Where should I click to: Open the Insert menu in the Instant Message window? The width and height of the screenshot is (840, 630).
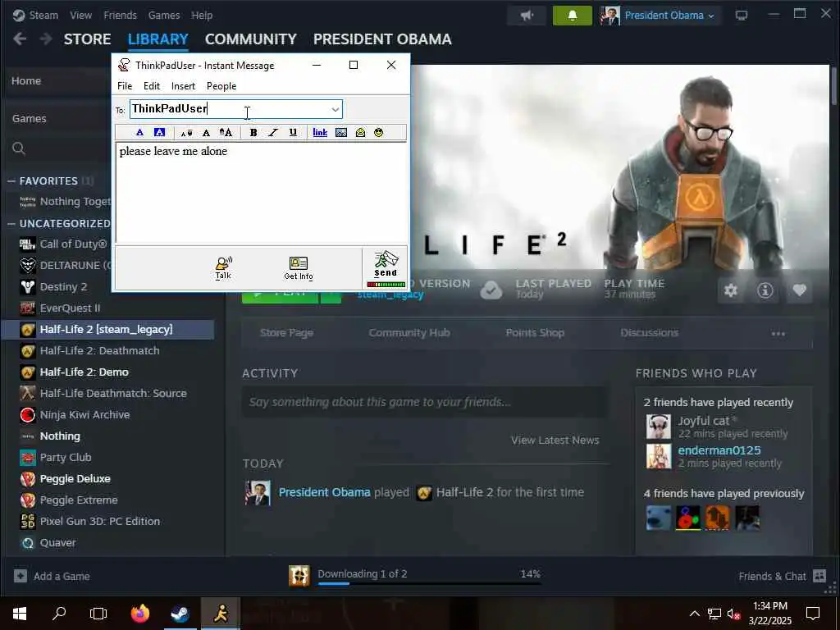pos(183,85)
